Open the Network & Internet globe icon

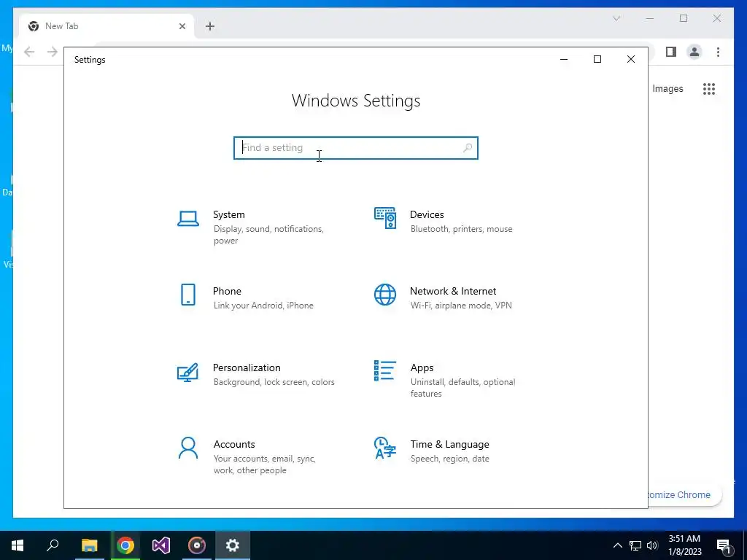point(385,295)
